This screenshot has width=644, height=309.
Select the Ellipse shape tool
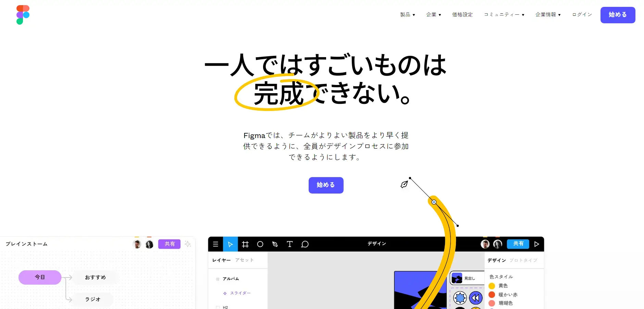pos(260,244)
